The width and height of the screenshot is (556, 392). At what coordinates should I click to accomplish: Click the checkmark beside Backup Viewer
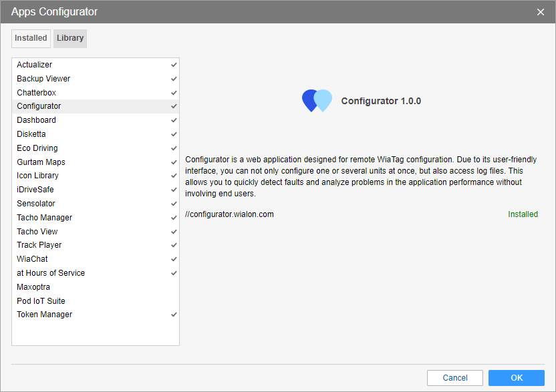(x=174, y=79)
